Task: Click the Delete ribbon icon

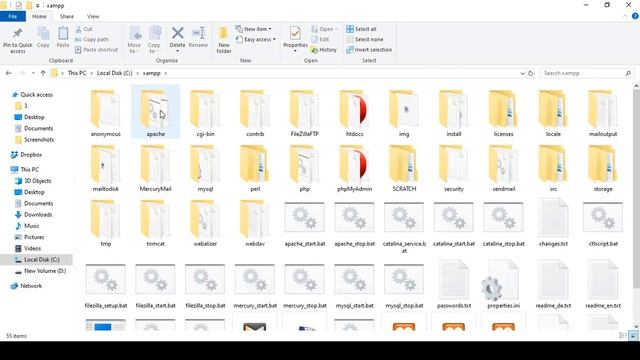Action: 177,33
